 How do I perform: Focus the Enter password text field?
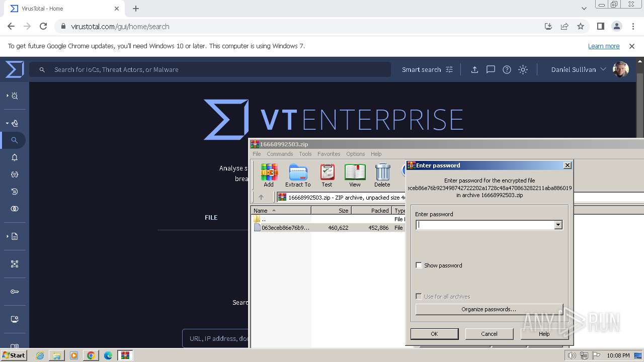tap(485, 225)
